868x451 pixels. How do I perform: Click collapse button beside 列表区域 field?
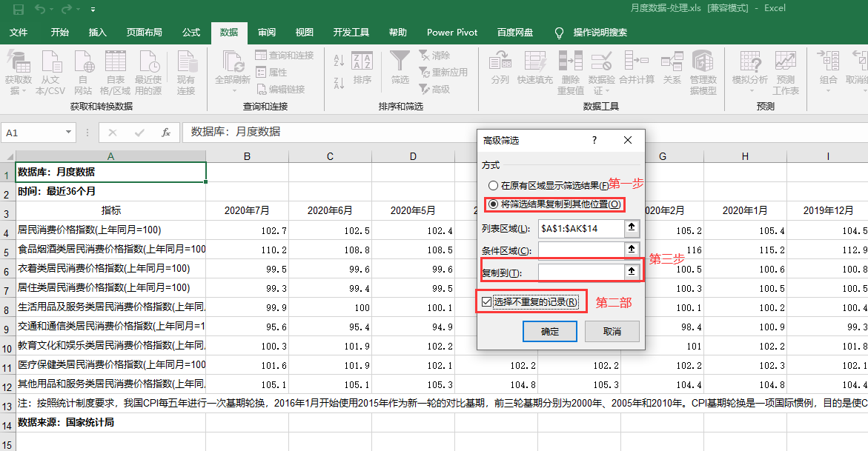click(x=632, y=227)
